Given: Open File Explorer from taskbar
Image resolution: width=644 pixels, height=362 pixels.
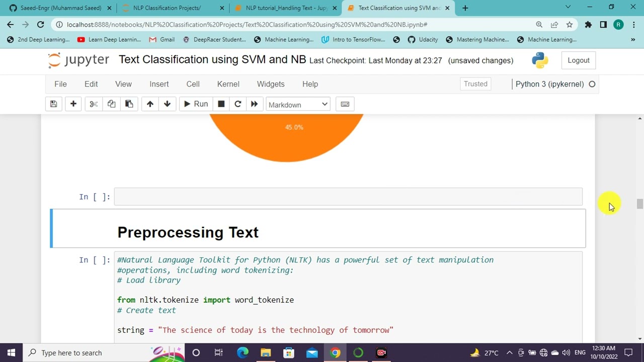Looking at the screenshot, I should coord(266,352).
